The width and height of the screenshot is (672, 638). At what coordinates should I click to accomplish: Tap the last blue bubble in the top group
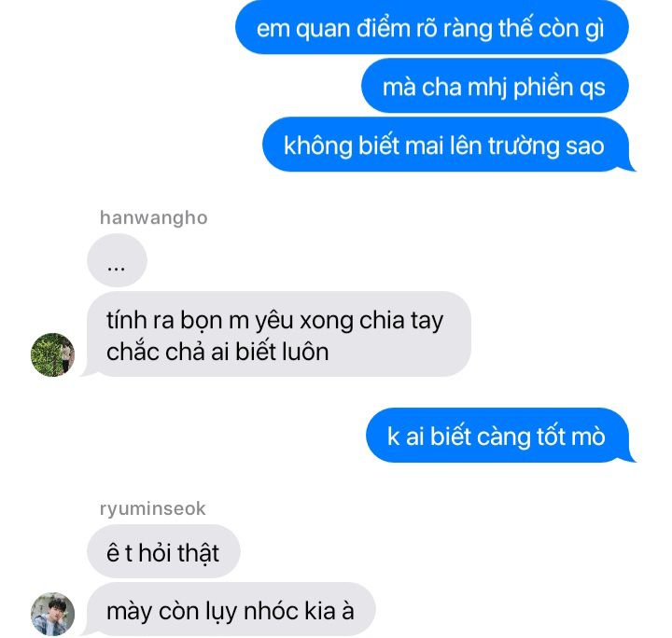(446, 145)
